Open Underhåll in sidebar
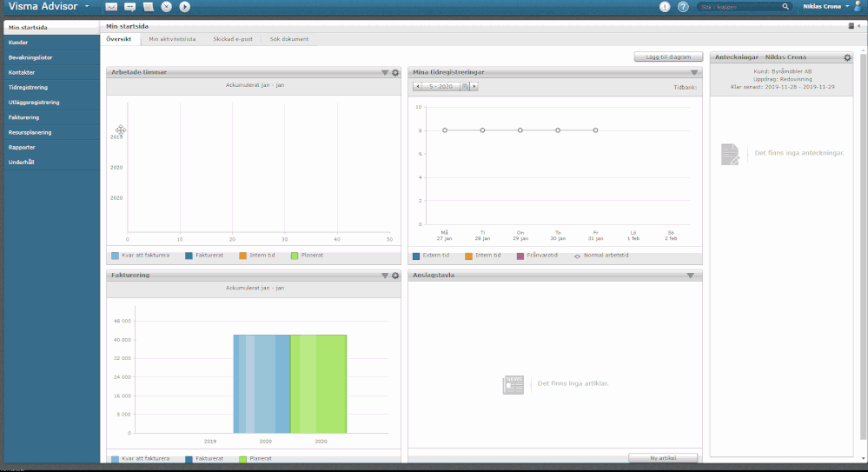Image resolution: width=868 pixels, height=472 pixels. tap(51, 162)
